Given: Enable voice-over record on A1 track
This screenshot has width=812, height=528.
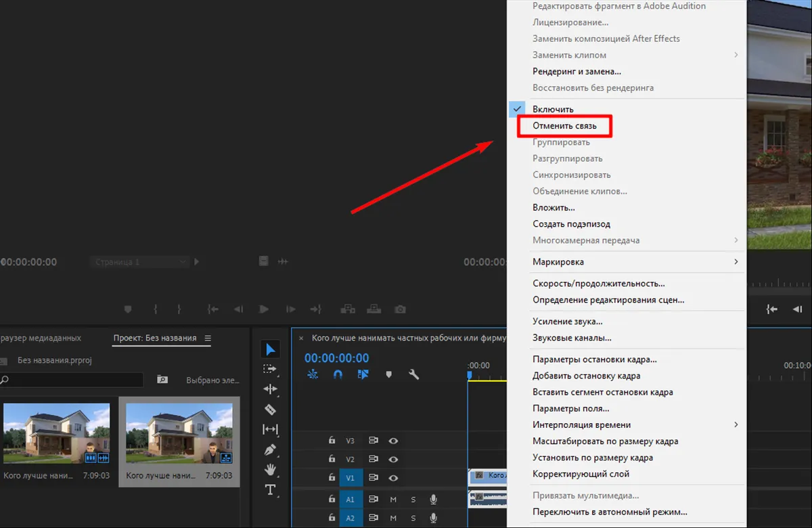Looking at the screenshot, I should click(434, 500).
